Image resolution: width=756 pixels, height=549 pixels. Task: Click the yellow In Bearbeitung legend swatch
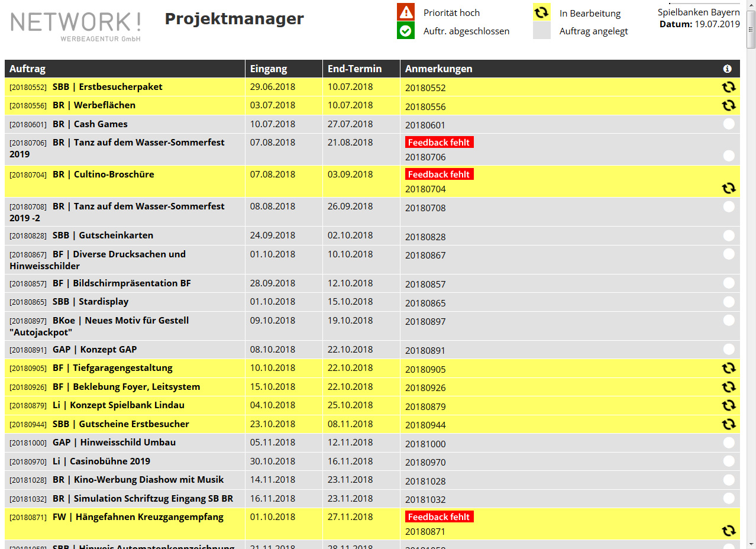point(542,12)
